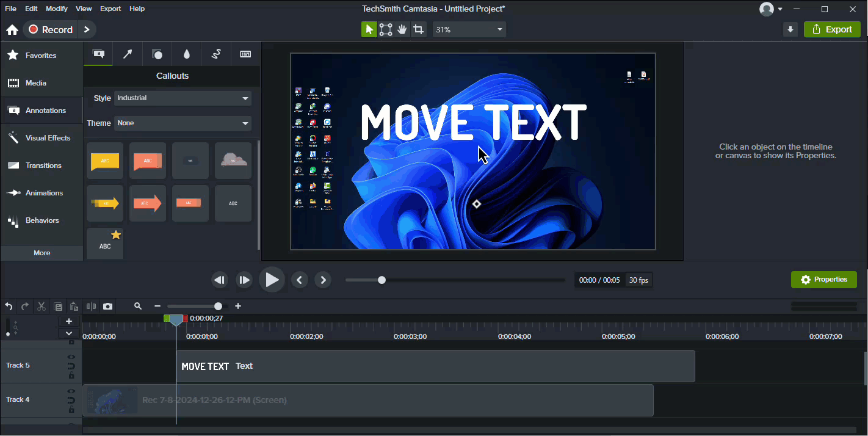Click the timeline zoom slider handle
This screenshot has width=868, height=436.
tap(218, 306)
